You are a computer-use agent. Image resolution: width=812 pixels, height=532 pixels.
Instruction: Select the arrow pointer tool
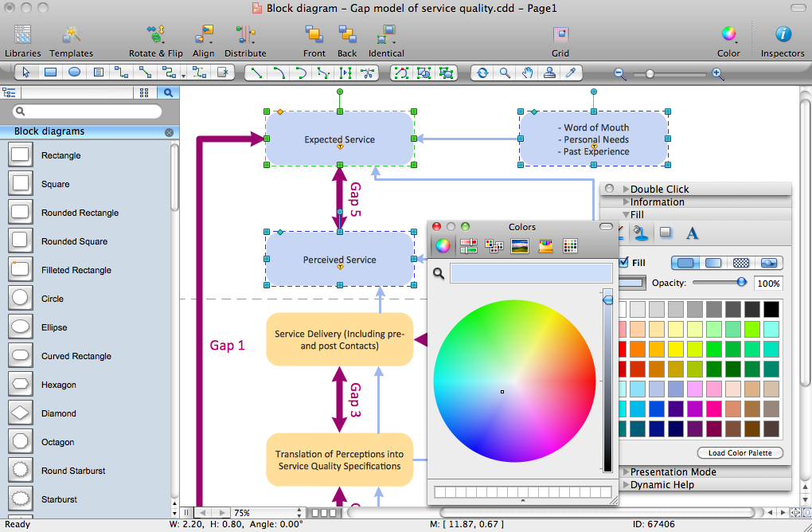[x=26, y=73]
